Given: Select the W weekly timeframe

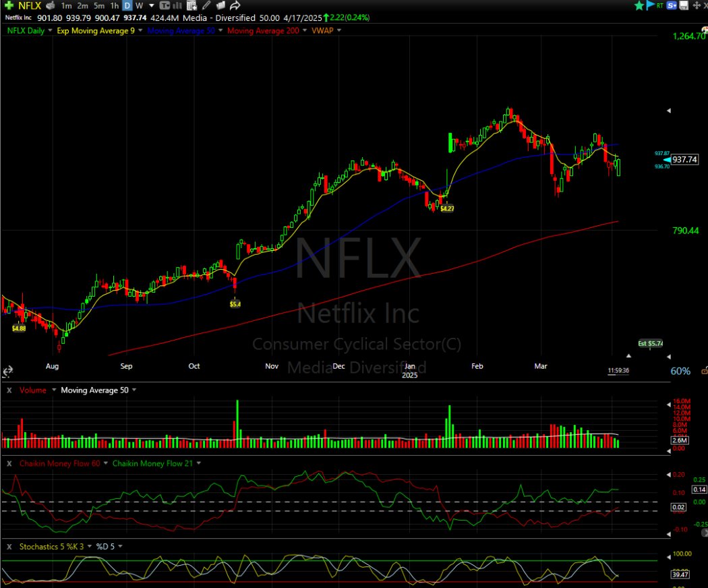Looking at the screenshot, I should point(139,6).
